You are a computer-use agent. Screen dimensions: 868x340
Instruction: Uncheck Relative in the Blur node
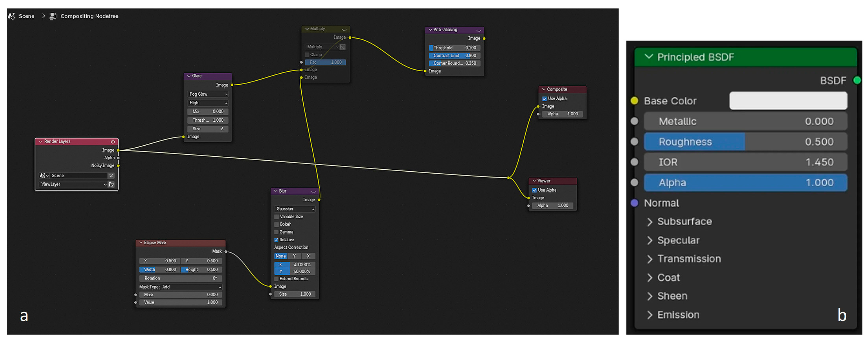[x=277, y=240]
